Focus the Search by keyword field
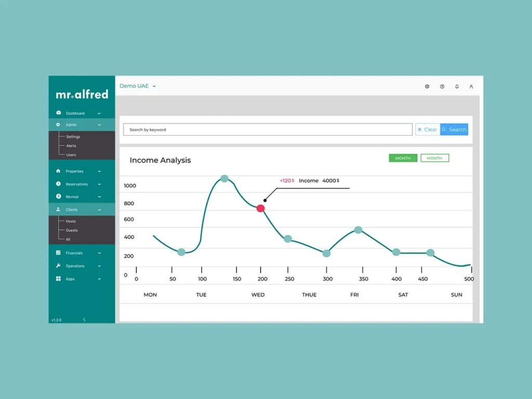 (268, 129)
